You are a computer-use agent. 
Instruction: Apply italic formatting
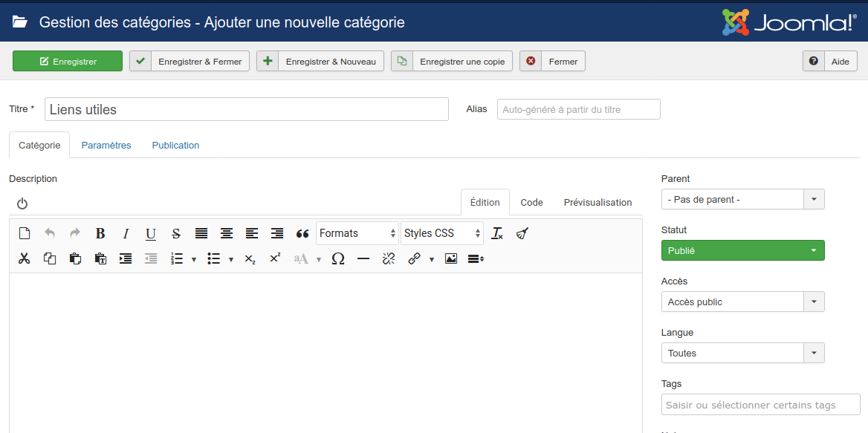coord(126,233)
